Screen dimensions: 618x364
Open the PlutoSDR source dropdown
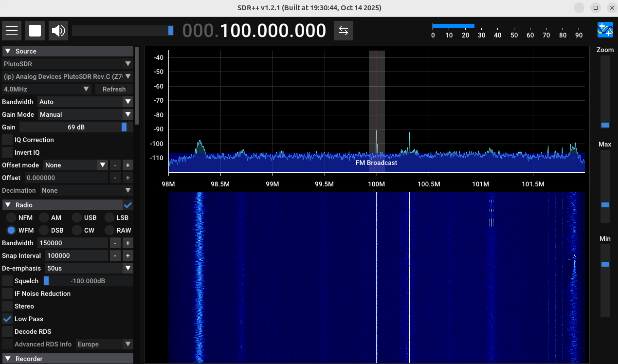[x=67, y=64]
